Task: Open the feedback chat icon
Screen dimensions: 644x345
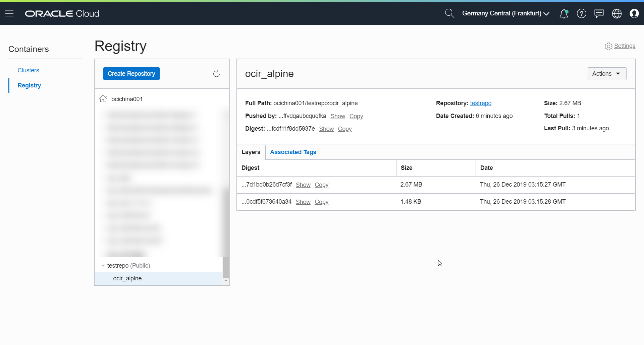Action: (x=599, y=13)
